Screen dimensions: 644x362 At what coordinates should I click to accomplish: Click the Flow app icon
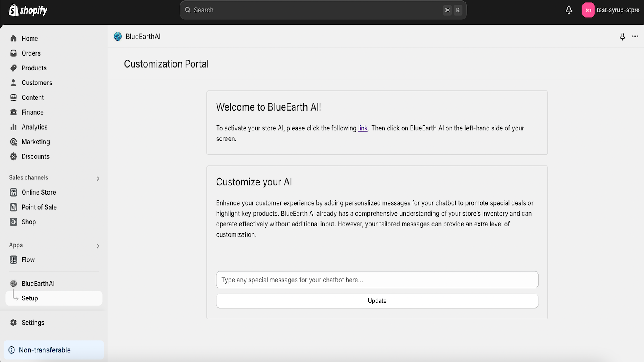[x=13, y=260]
